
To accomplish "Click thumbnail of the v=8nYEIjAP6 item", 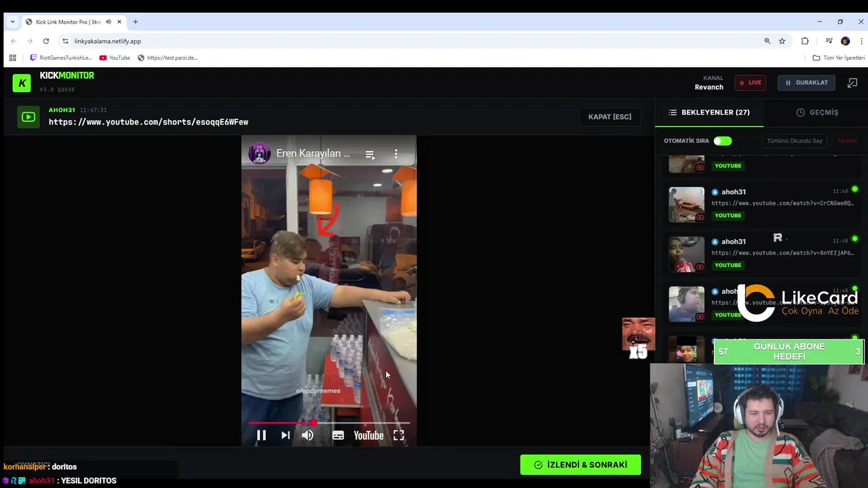I will click(686, 254).
